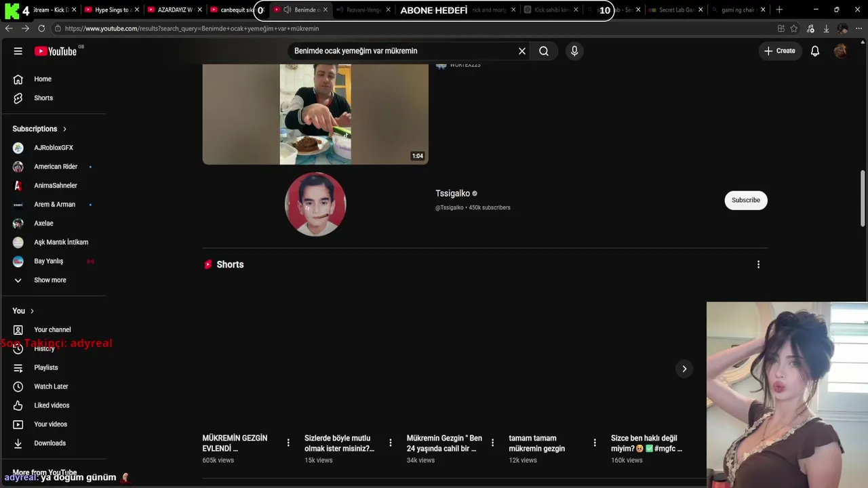Click the browser address bar URL
Viewport: 868px width, 488px height.
(x=192, y=28)
